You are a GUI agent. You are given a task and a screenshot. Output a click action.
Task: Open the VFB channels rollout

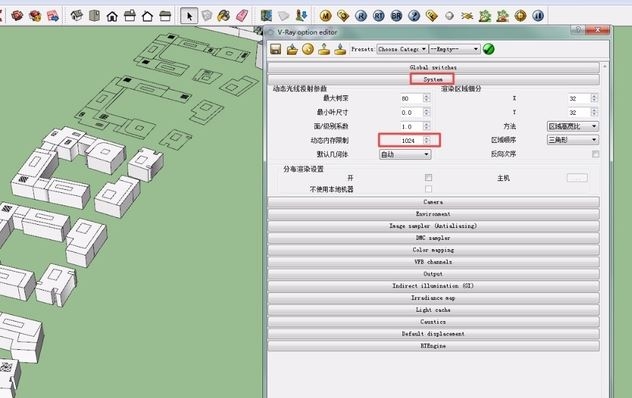click(433, 262)
